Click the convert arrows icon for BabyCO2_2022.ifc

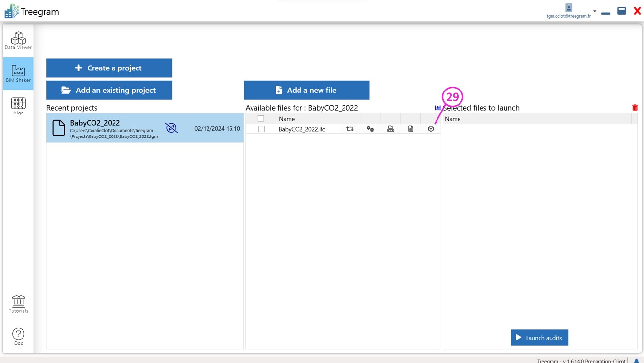point(350,129)
